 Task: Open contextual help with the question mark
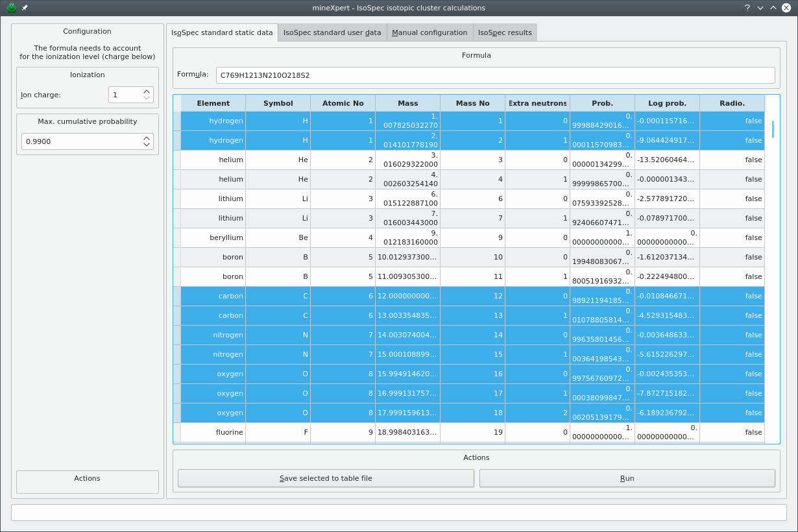coord(746,8)
